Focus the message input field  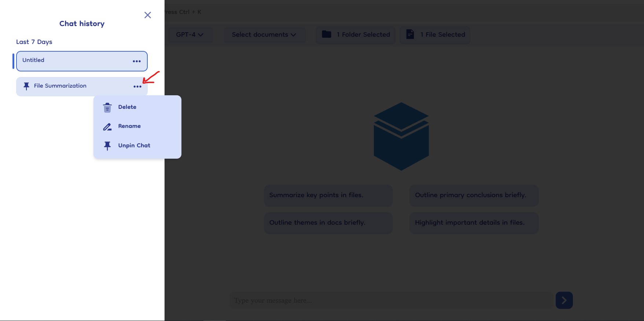coord(390,300)
